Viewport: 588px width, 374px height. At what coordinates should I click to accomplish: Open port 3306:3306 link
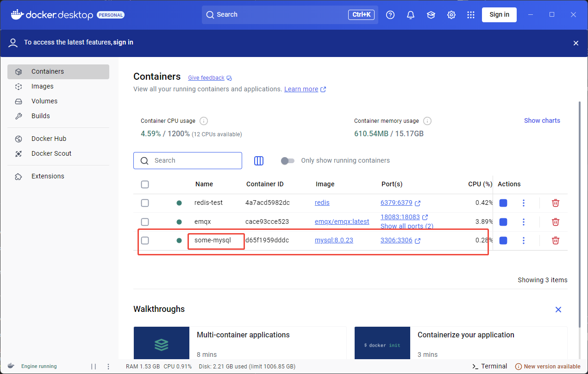(x=396, y=241)
